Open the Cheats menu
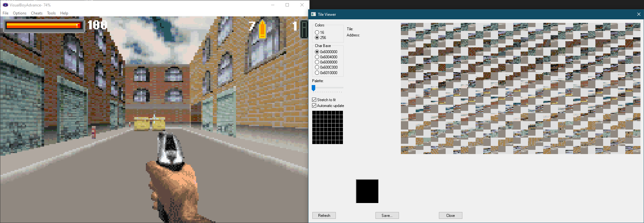The image size is (644, 223). (x=37, y=13)
